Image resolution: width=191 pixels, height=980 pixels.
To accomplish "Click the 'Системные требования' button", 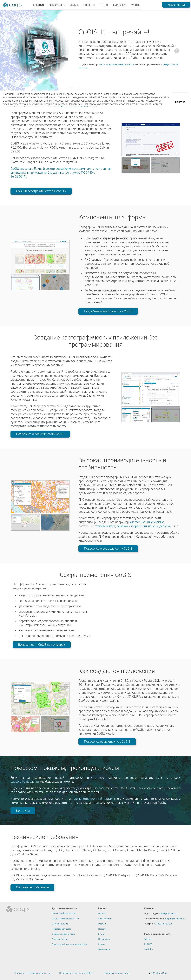I will click(32, 887).
